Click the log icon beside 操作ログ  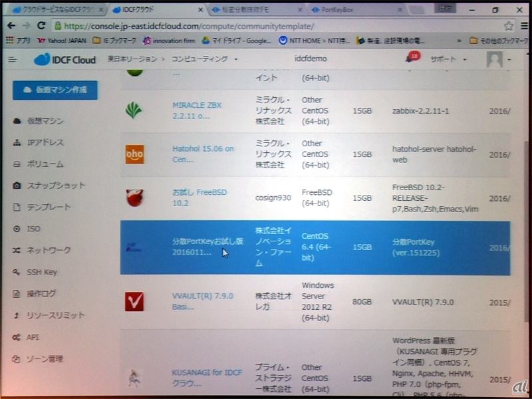16,293
